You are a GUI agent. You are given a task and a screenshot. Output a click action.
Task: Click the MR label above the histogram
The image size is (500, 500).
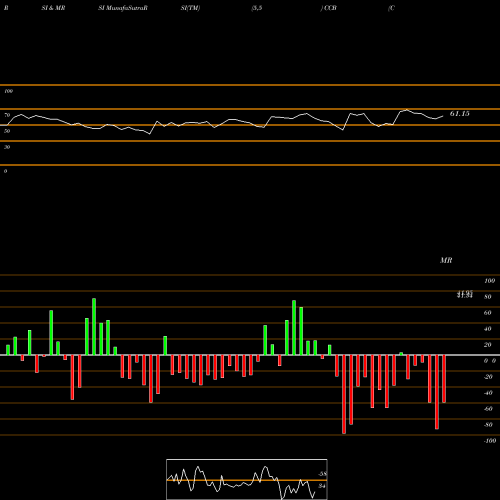[x=446, y=260]
